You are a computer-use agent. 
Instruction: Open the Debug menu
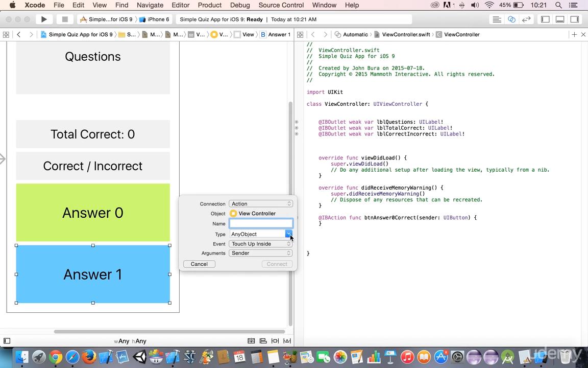click(240, 5)
